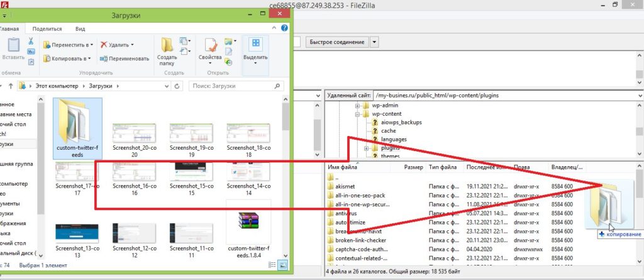Click the Вставить (Paste) clipboard icon
Screen dimensions: 644x280
(13, 46)
